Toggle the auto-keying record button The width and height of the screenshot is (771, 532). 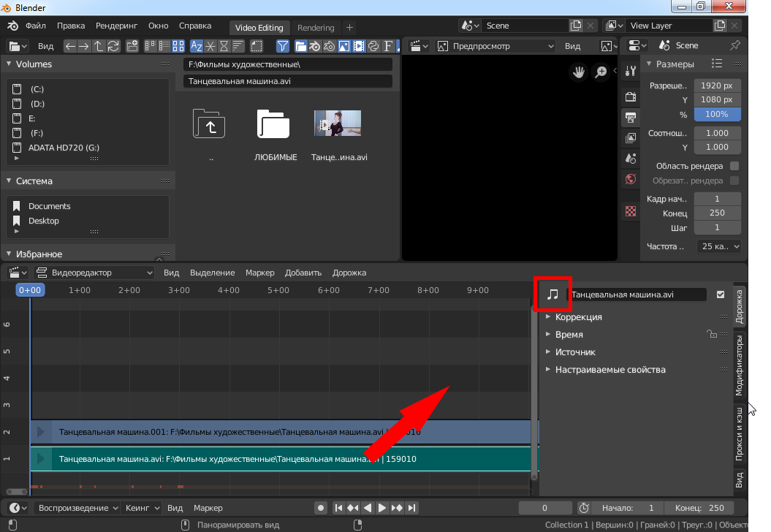pyautogui.click(x=320, y=508)
